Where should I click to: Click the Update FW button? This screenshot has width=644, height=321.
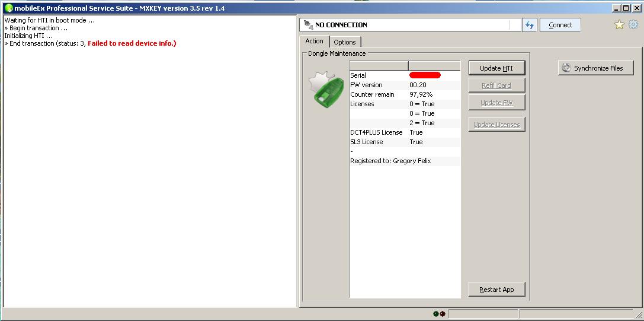496,103
